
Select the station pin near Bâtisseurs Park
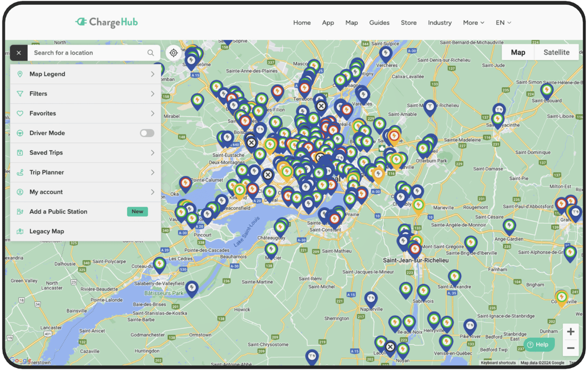point(192,288)
